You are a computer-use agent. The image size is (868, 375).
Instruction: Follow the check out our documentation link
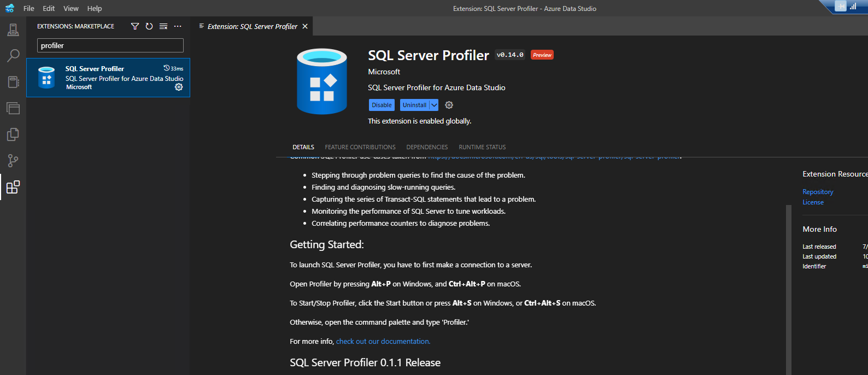pyautogui.click(x=383, y=341)
